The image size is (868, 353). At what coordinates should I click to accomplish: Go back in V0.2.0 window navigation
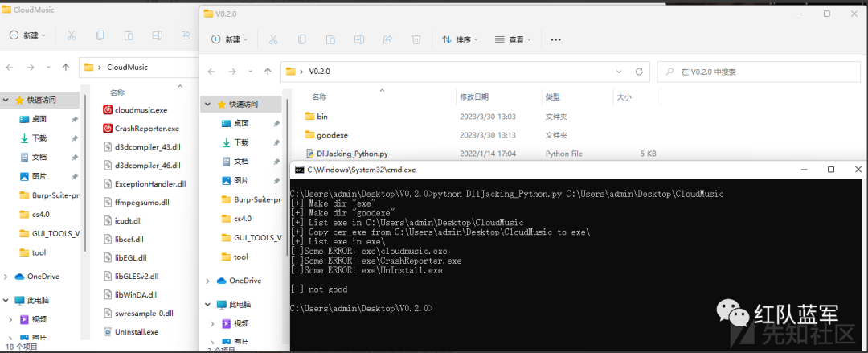coord(211,72)
